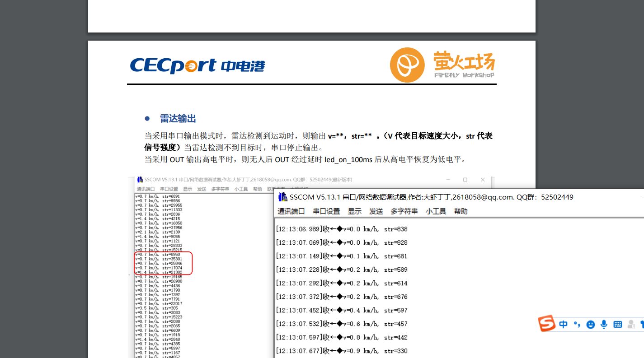Open 多字符串 menu in the larger SSCOM window

coord(404,211)
